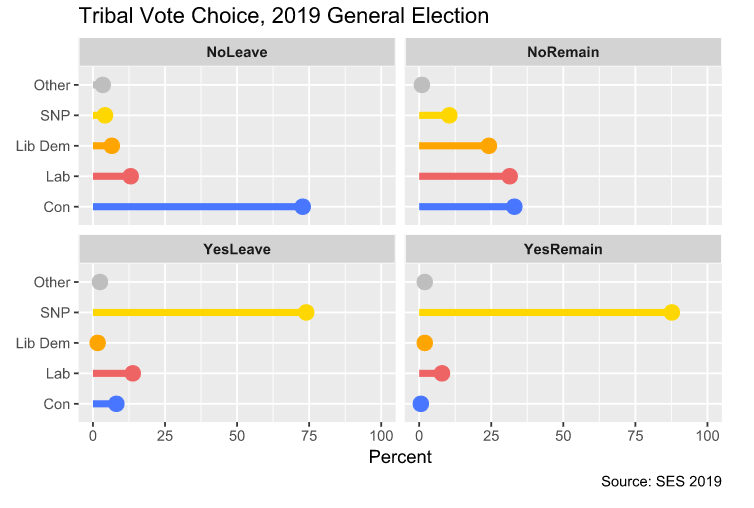The width and height of the screenshot is (754, 508).
Task: Select the Lib Dem dot in NoRemain panel
Action: click(x=489, y=146)
